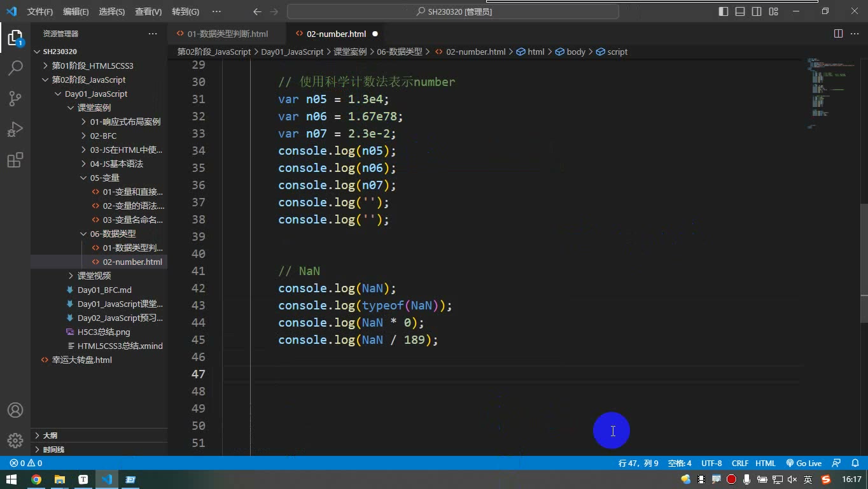Open the Accounts menu icon
This screenshot has width=868, height=489.
click(15, 410)
